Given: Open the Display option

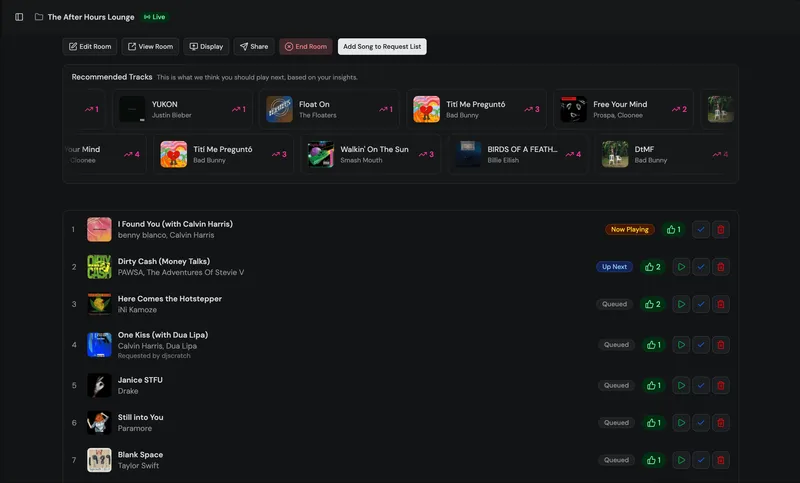Looking at the screenshot, I should tap(206, 46).
